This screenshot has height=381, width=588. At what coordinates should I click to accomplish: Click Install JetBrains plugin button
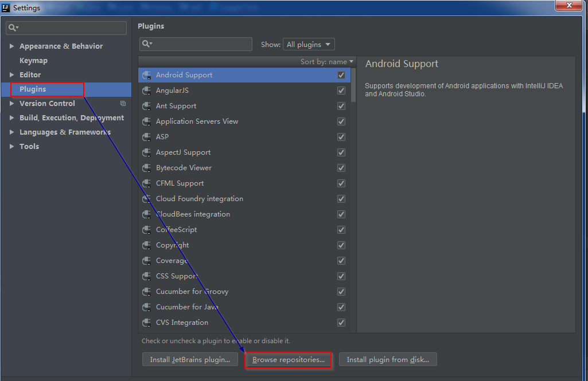click(x=190, y=360)
